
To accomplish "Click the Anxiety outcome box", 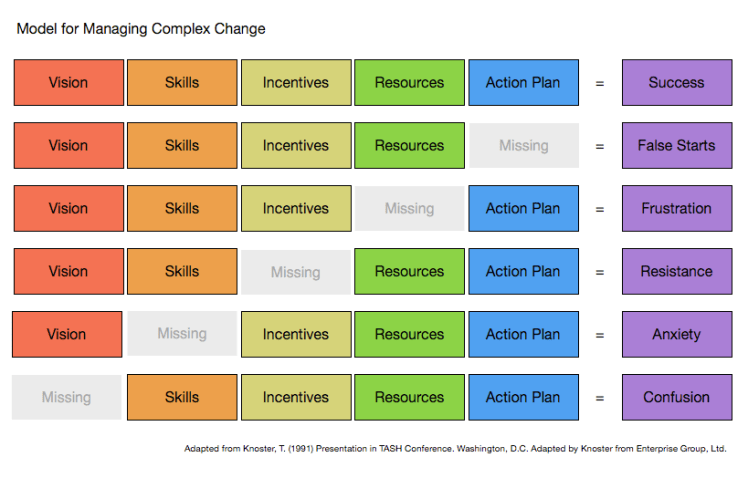I will [676, 334].
